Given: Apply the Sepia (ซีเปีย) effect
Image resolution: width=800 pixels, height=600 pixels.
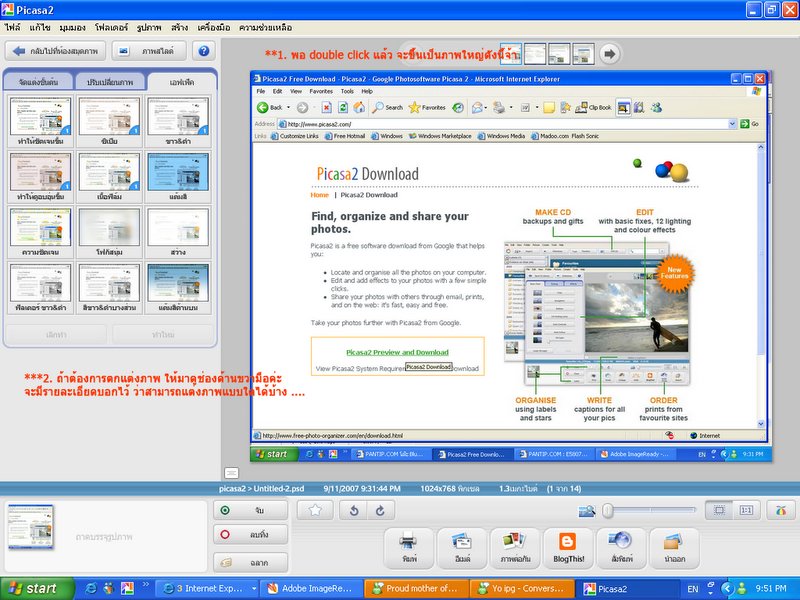Looking at the screenshot, I should [x=109, y=121].
